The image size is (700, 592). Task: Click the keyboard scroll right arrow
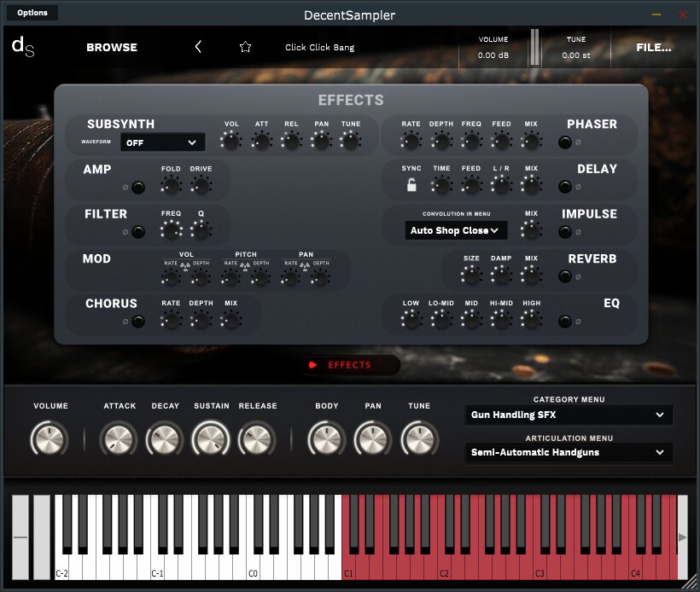(x=682, y=537)
